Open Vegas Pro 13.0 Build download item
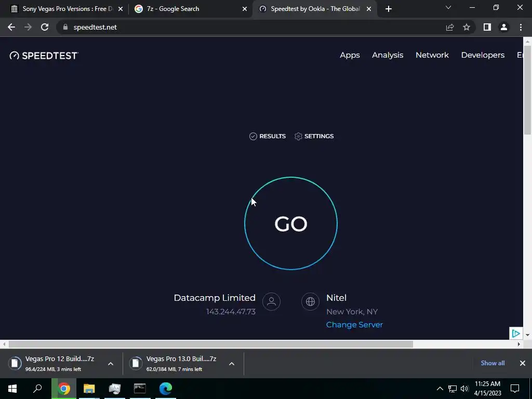The height and width of the screenshot is (399, 532). click(x=175, y=363)
